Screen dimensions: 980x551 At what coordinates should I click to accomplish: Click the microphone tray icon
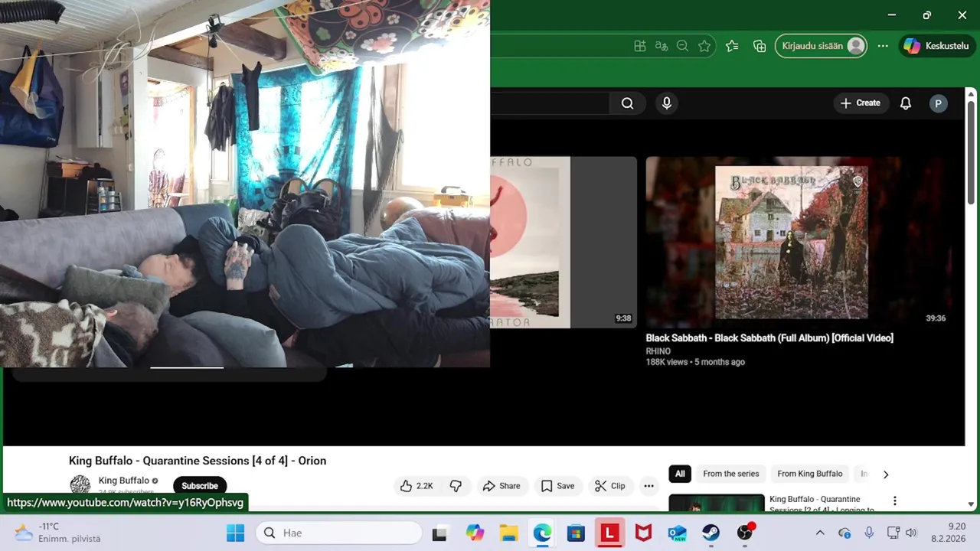[869, 533]
